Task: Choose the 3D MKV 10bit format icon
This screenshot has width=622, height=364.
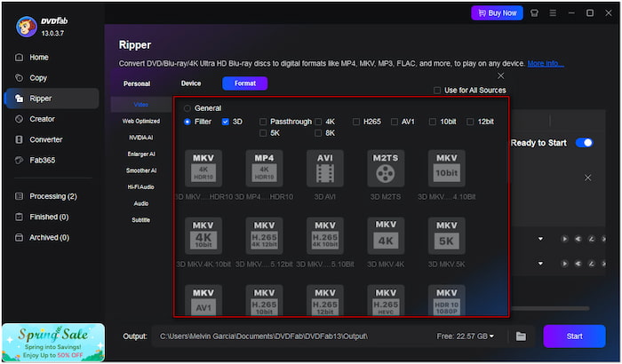Action: [x=447, y=168]
